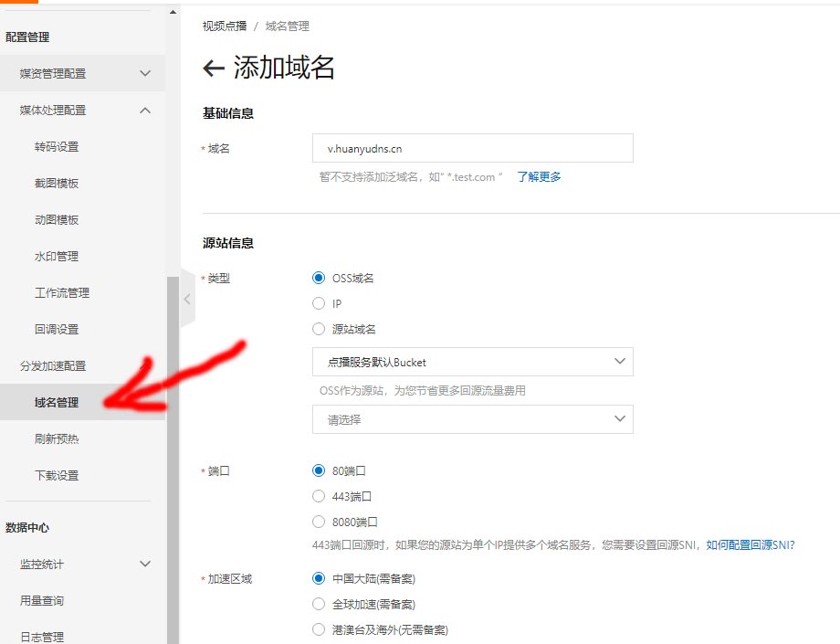The height and width of the screenshot is (644, 840).
Task: Choose 全球加速(需备案) acceleration region
Action: (319, 604)
